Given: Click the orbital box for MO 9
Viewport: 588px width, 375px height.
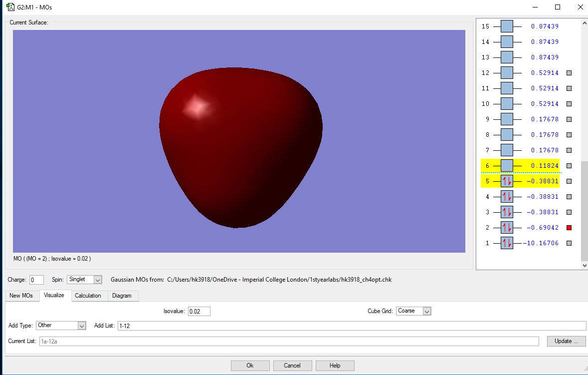Looking at the screenshot, I should tap(507, 119).
